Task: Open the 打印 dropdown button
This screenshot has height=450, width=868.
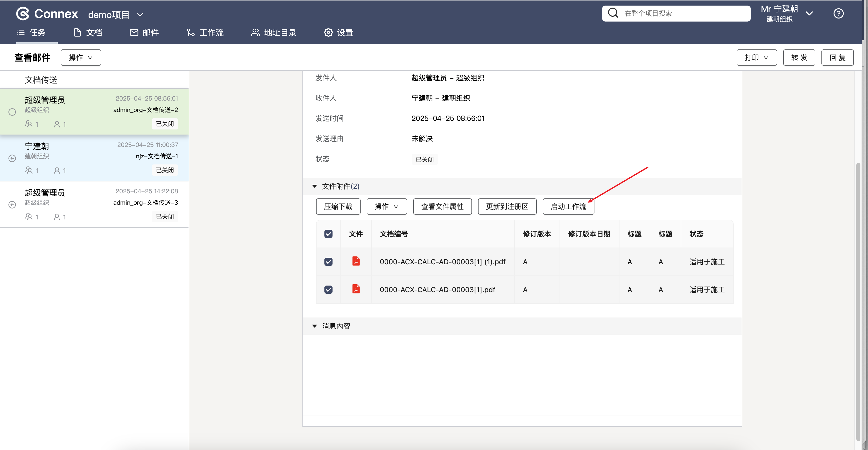Action: [756, 57]
